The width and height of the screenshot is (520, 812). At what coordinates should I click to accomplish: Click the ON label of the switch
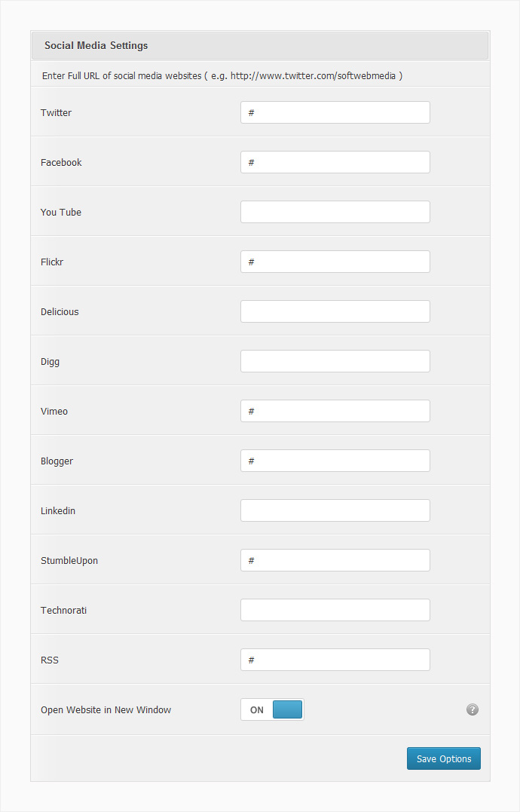click(x=257, y=710)
